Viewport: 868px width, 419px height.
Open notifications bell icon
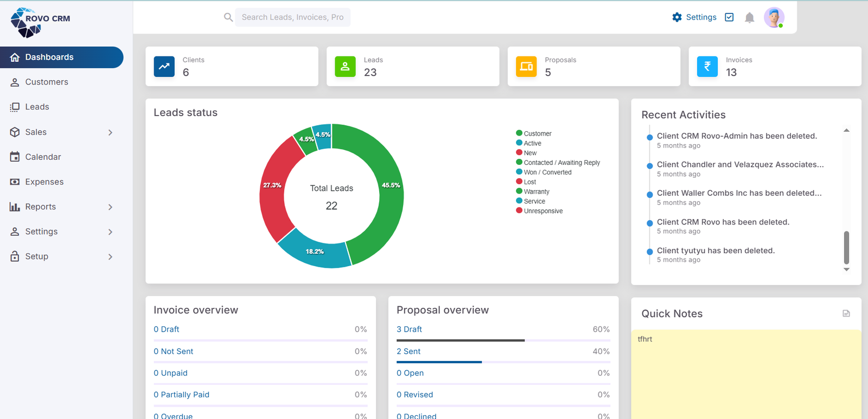(x=750, y=18)
